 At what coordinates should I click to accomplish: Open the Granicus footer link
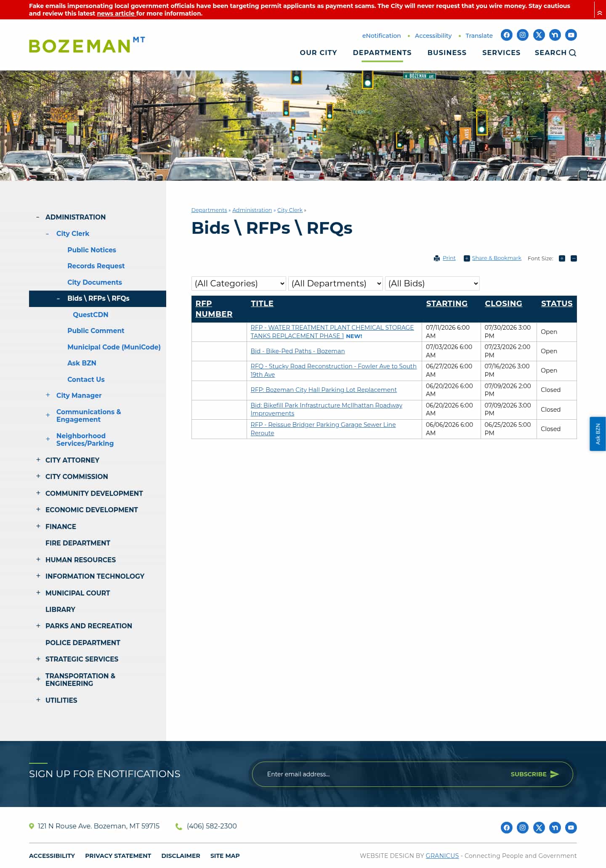(x=442, y=856)
